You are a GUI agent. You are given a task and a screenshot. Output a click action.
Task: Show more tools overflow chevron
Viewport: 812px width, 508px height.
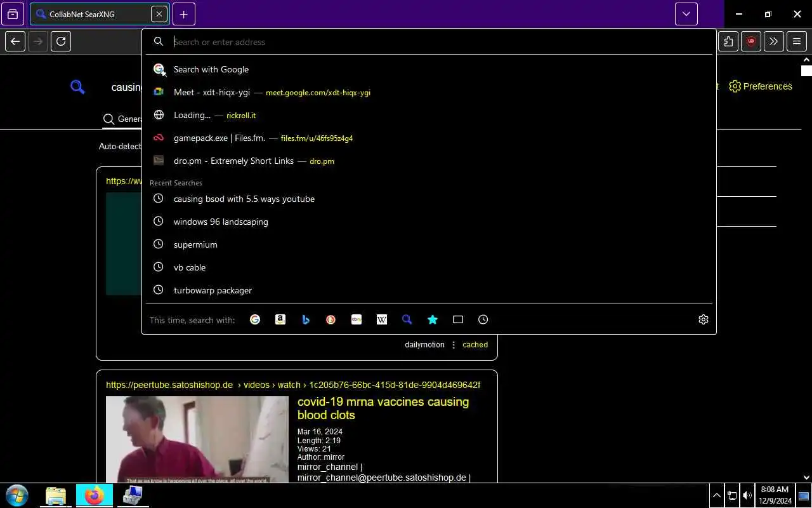click(774, 41)
